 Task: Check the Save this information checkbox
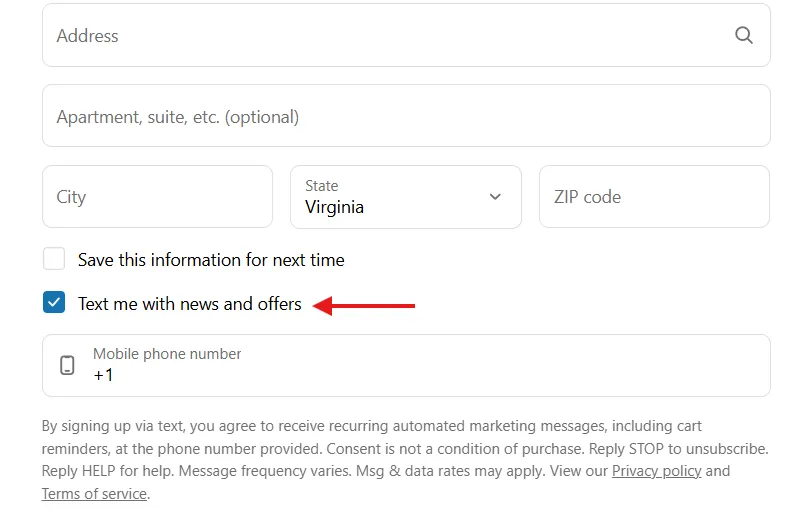point(54,258)
